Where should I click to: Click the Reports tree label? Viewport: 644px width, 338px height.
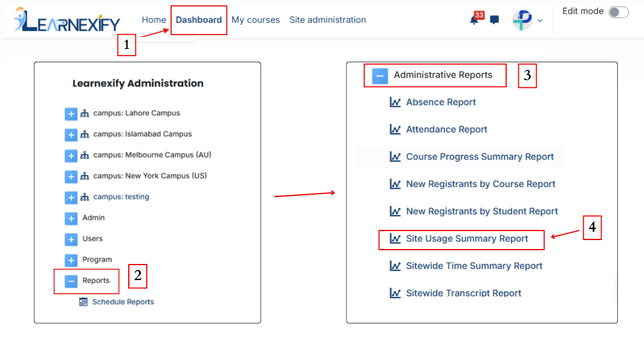[96, 281]
